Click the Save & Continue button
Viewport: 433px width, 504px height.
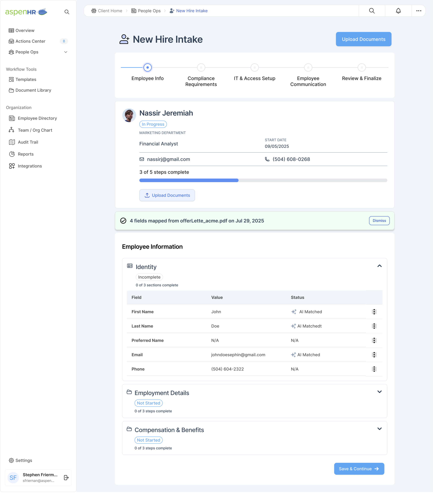359,469
